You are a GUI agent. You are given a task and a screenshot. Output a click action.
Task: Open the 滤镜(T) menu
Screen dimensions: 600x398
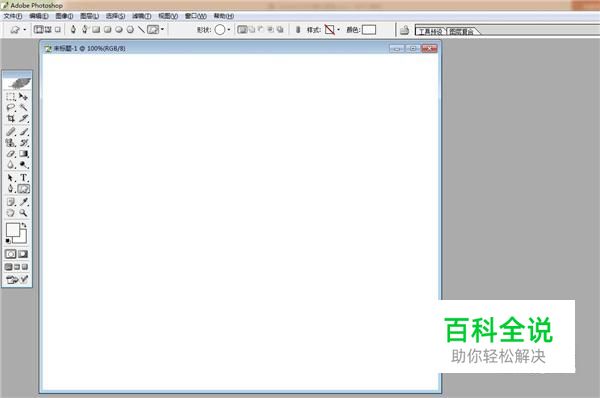142,16
